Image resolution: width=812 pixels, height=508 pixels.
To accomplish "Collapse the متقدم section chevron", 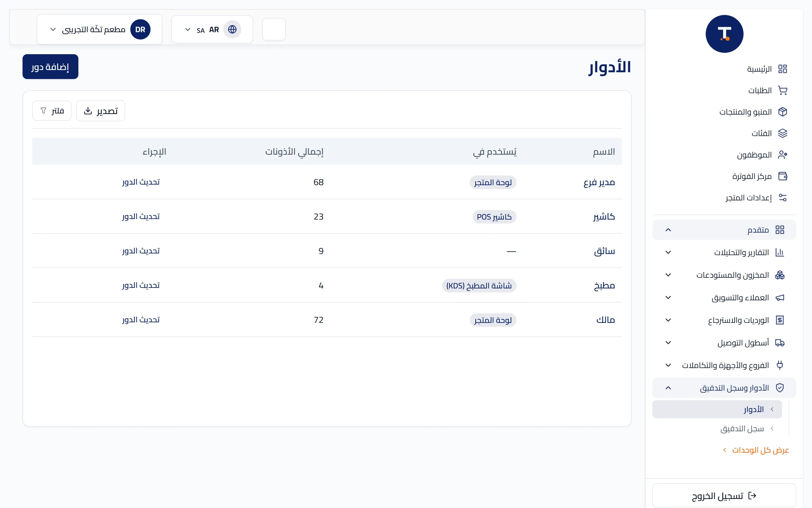I will (668, 230).
